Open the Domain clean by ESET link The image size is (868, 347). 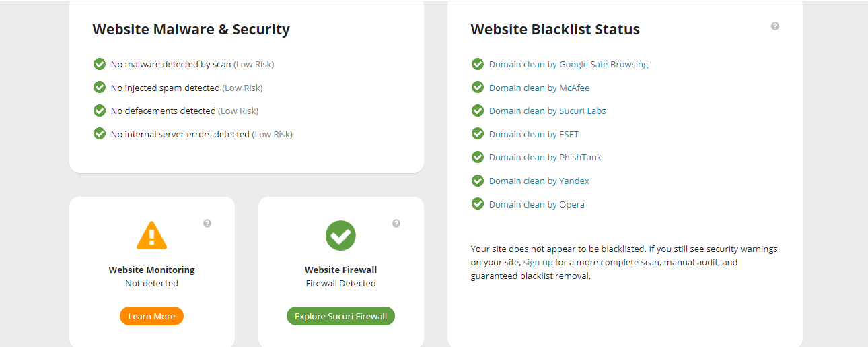[534, 134]
